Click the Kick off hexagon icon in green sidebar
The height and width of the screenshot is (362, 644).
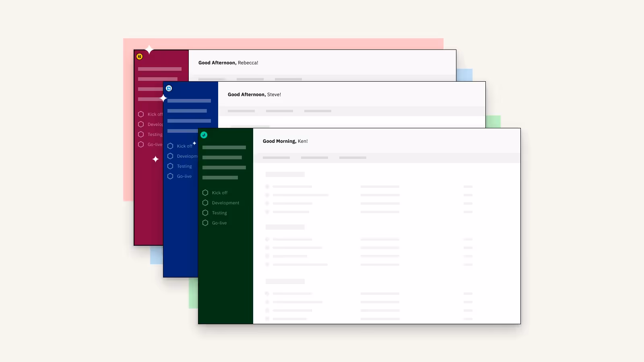click(205, 193)
